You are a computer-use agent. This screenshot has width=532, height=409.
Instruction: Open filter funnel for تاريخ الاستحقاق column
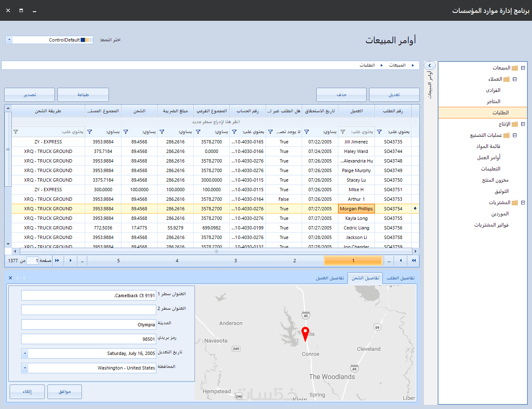[306, 132]
